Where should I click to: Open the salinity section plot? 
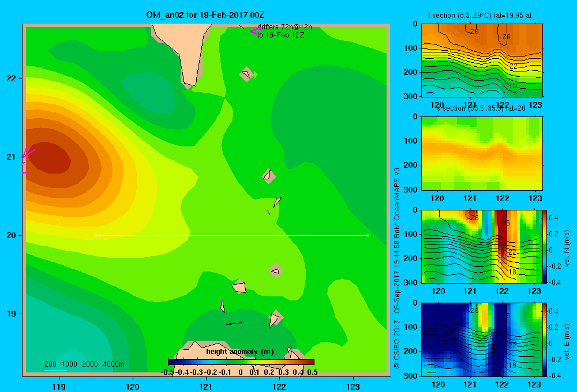pyautogui.click(x=482, y=153)
